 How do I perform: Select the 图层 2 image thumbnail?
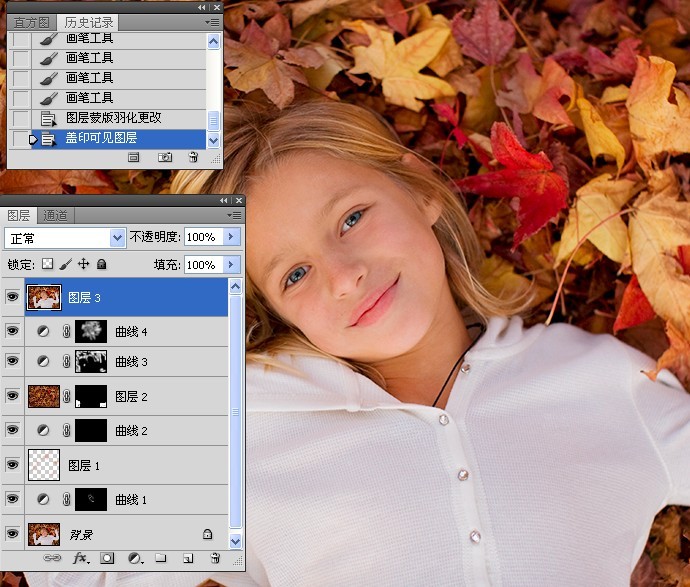click(x=44, y=396)
